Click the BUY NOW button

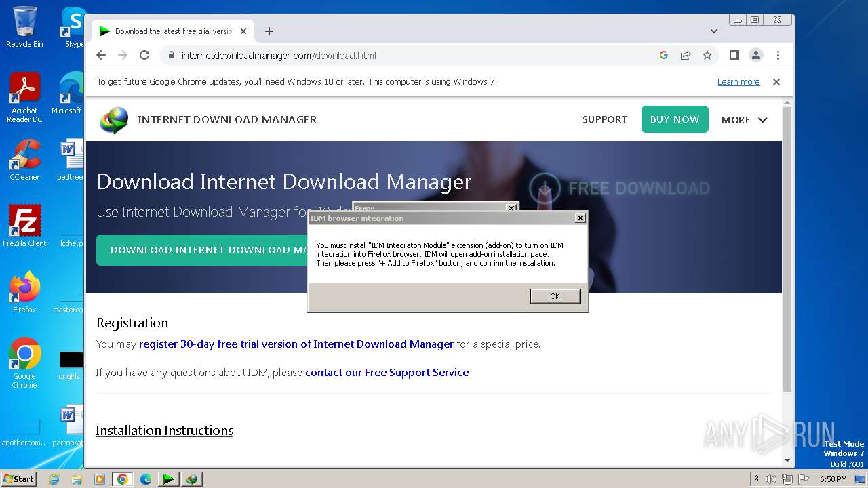(675, 119)
